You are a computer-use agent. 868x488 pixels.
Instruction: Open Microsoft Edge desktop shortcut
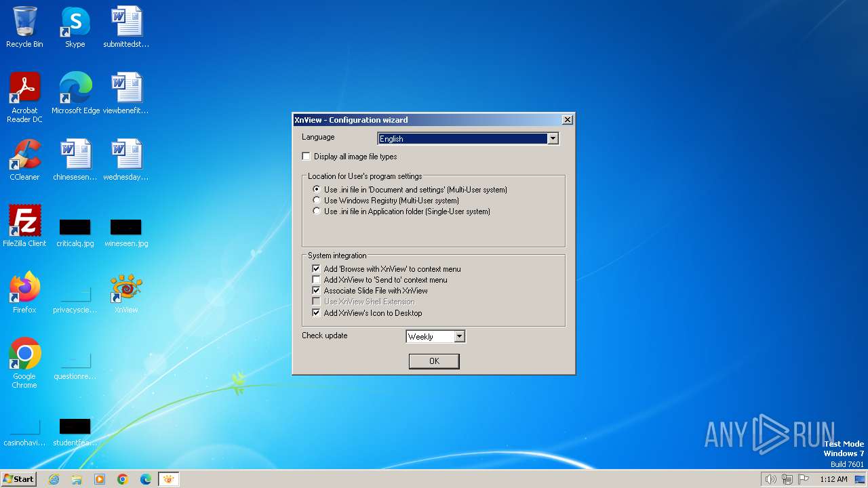point(75,93)
